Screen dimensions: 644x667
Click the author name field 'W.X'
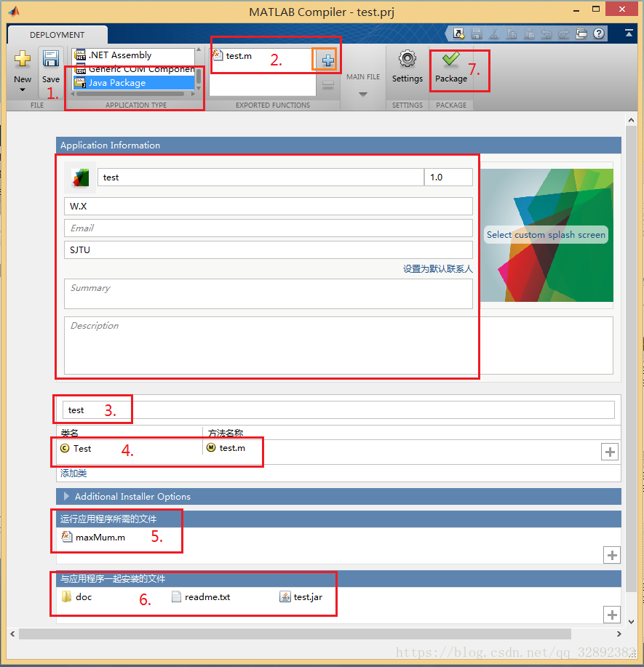(269, 207)
